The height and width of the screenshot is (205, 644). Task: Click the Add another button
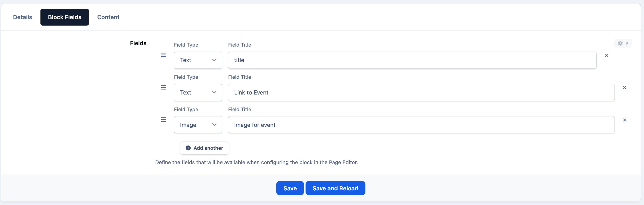204,148
